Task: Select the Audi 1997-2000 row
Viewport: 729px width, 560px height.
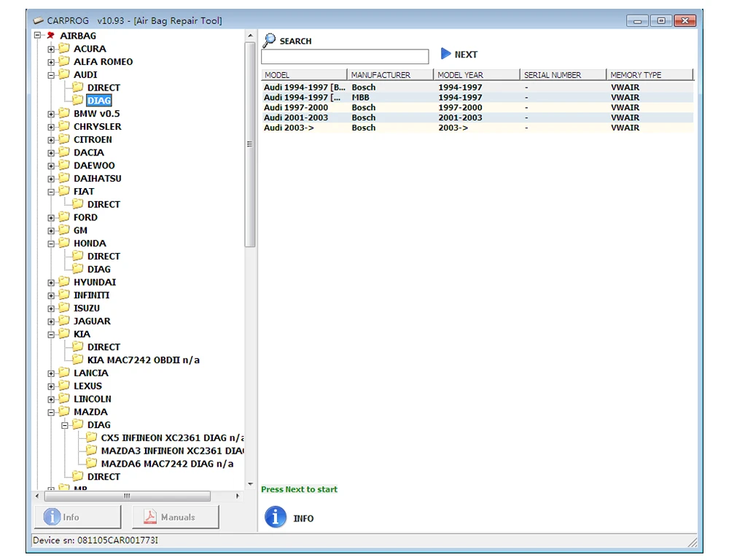Action: click(x=477, y=107)
